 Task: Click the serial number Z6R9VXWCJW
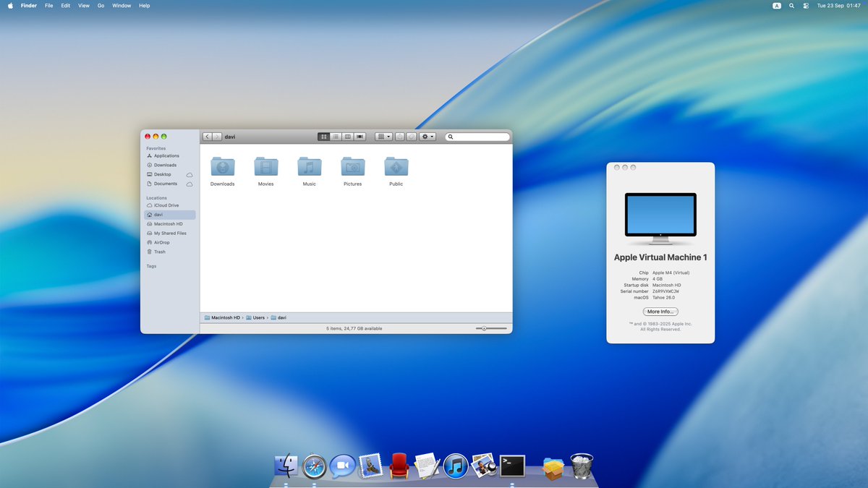(666, 291)
